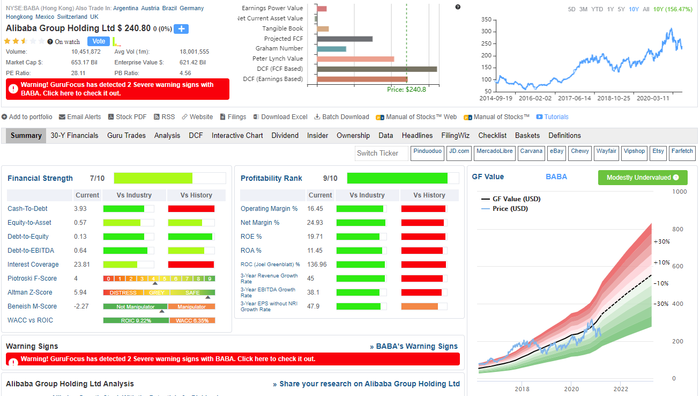Viewport: 700px width, 396px height.
Task: Open the Beneish M-Score link
Action: (32, 306)
